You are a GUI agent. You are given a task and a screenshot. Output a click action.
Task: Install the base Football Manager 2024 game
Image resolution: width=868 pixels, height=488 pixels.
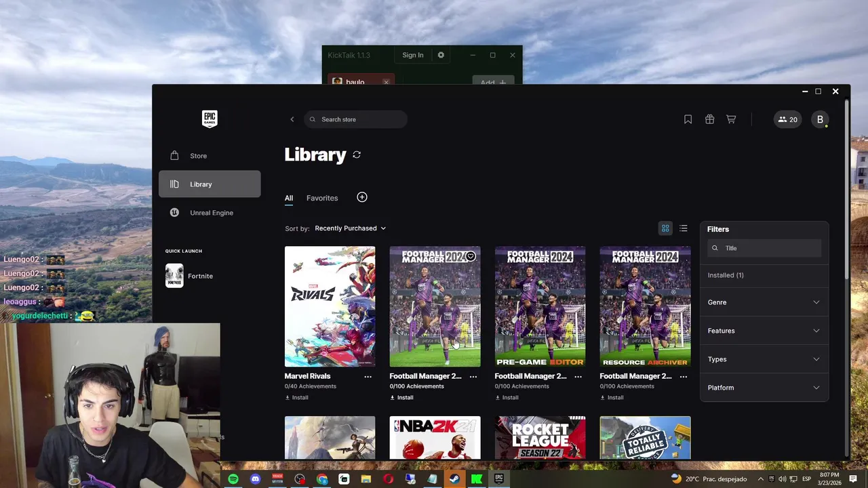click(x=401, y=398)
